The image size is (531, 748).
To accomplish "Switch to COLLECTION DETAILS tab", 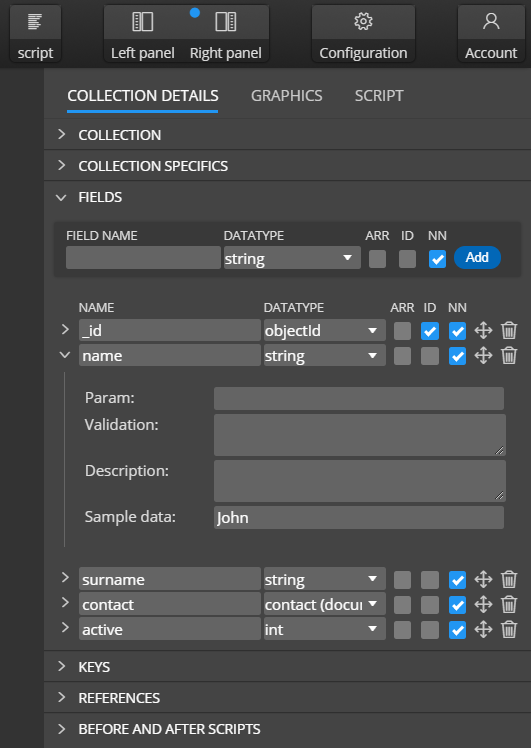I will click(x=143, y=96).
